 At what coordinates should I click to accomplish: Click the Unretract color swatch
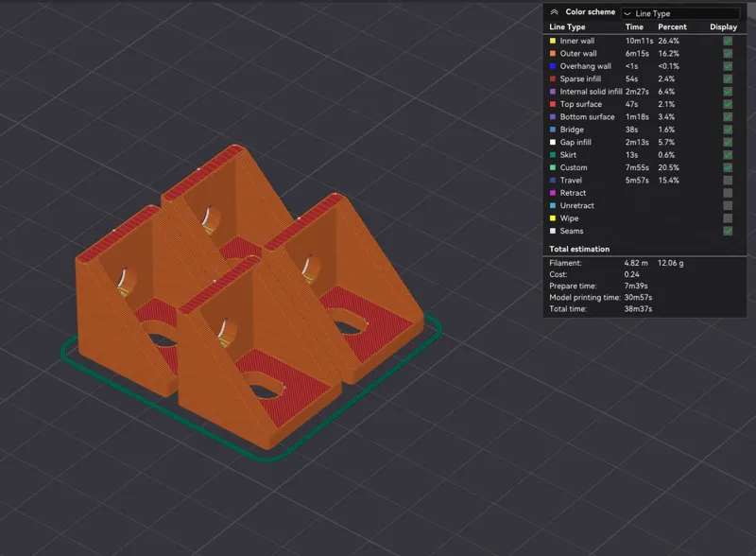pos(553,205)
